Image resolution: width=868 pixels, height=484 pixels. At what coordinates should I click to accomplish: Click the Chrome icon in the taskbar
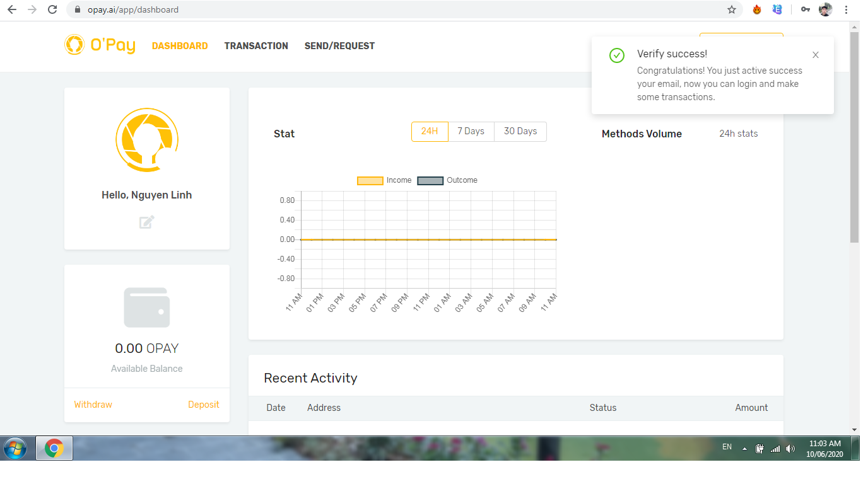click(x=54, y=449)
